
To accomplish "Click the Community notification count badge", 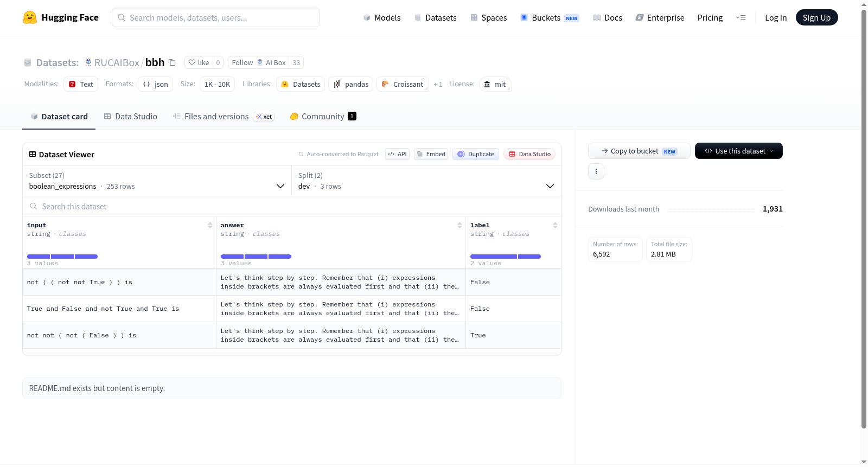I will tap(352, 116).
